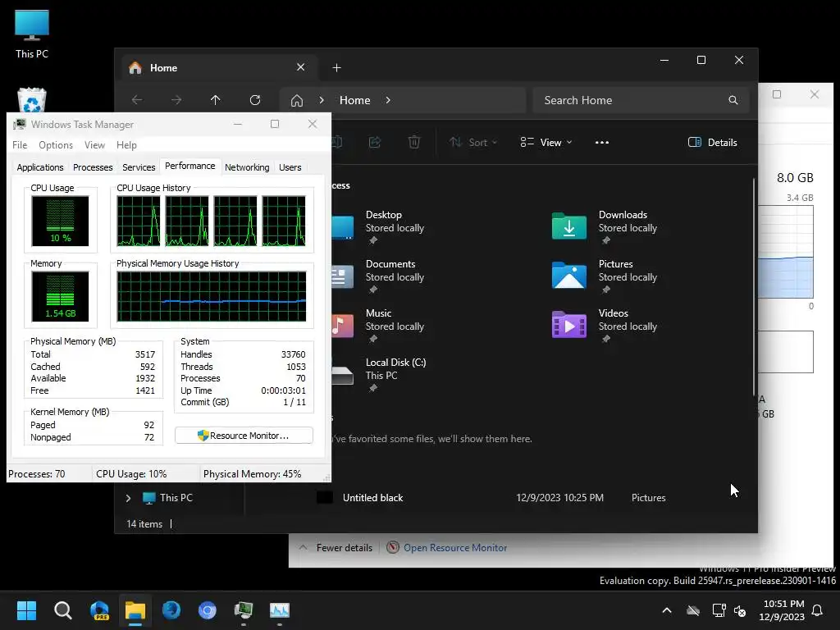
Task: Click the blue globe taskbar icon
Action: click(171, 610)
